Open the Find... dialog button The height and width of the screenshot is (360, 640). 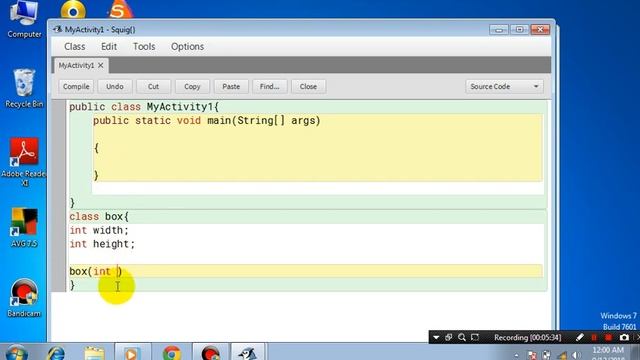[x=270, y=87]
